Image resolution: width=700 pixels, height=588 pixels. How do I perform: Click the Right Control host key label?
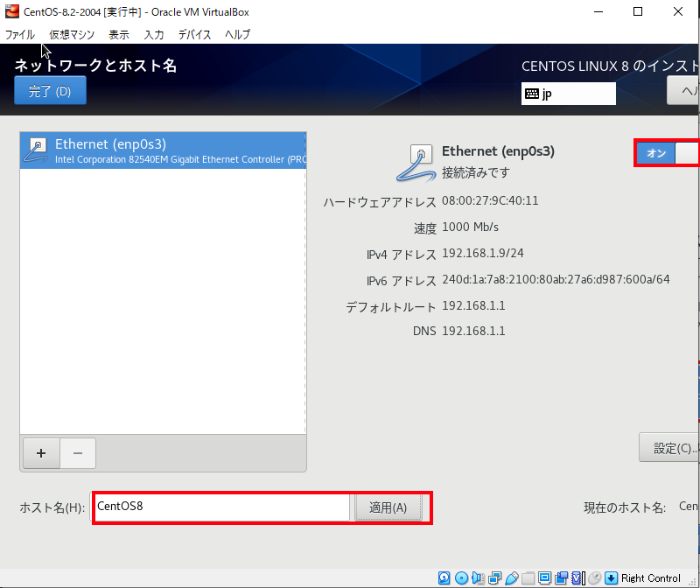tap(651, 578)
